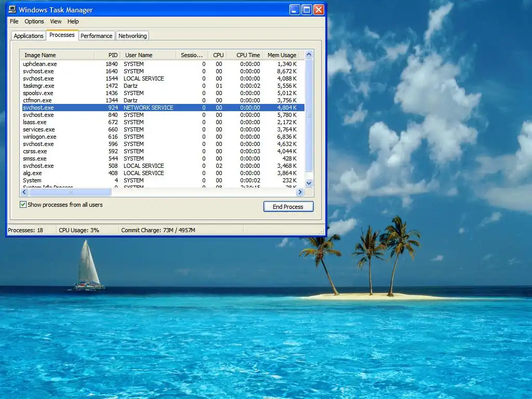The width and height of the screenshot is (532, 399).
Task: Open the Options menu
Action: 34,21
